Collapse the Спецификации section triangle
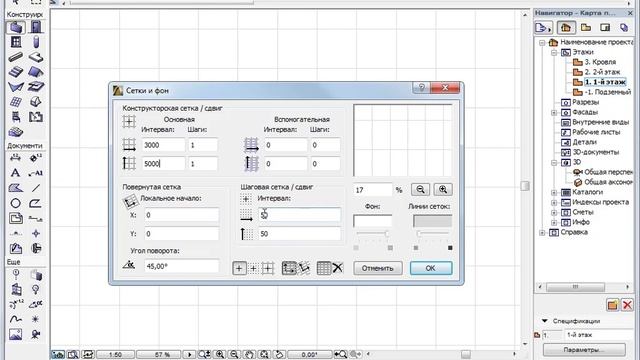Viewport: 640px width, 360px height. [544, 321]
